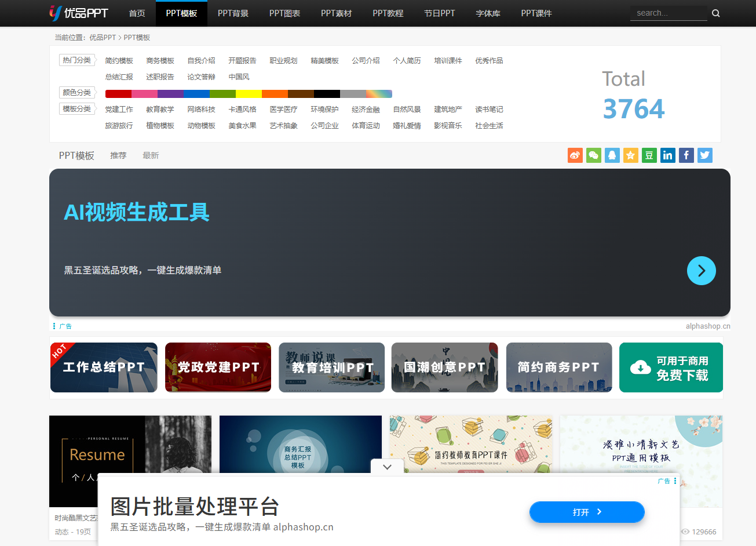The height and width of the screenshot is (546, 756).
Task: Open the 党建工作 category link
Action: [119, 108]
